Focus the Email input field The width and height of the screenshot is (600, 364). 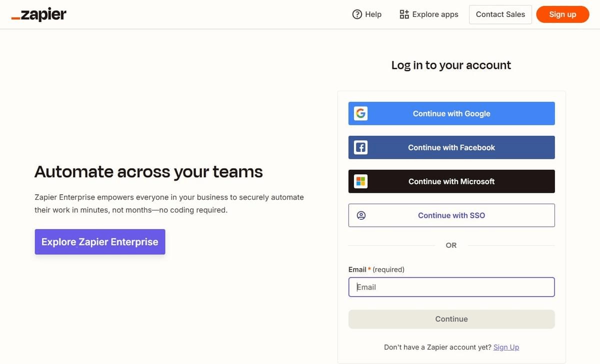tap(451, 287)
